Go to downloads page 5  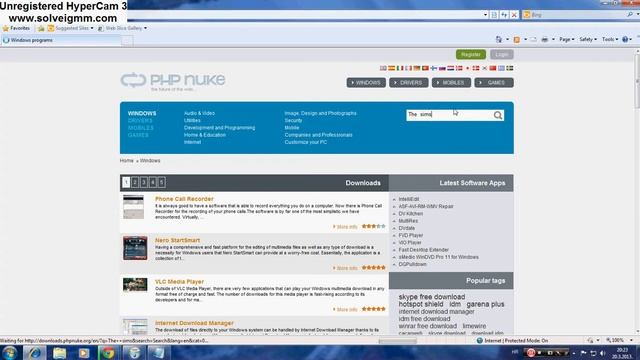tap(162, 182)
